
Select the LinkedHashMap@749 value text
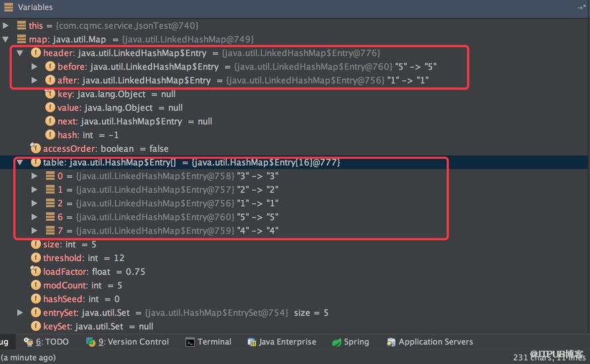coord(188,39)
